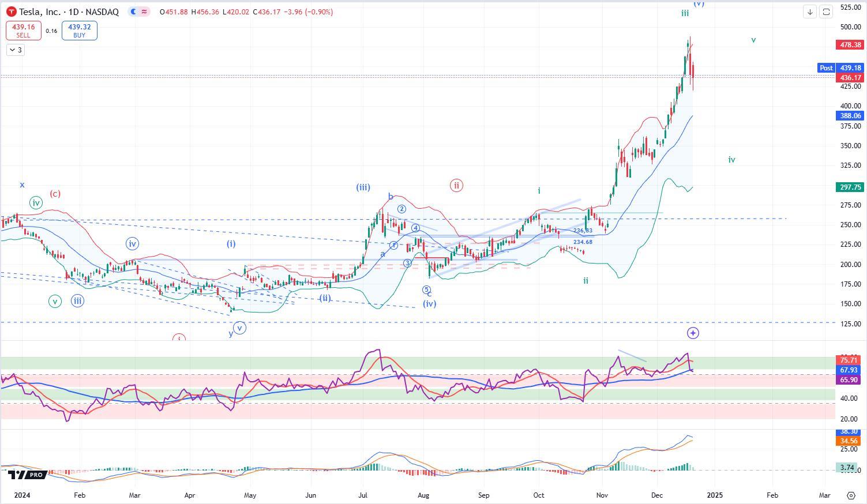Click the red 478.38 price scale label
The image size is (867, 504).
[850, 44]
